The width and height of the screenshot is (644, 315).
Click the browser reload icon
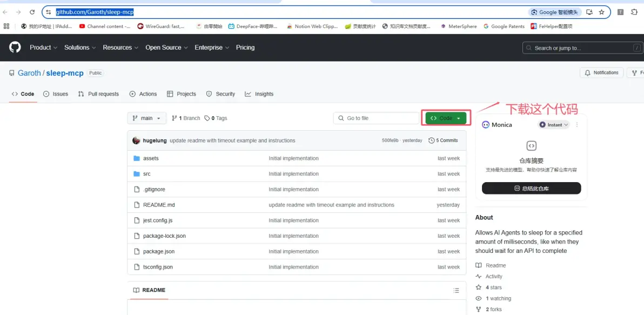click(x=32, y=12)
